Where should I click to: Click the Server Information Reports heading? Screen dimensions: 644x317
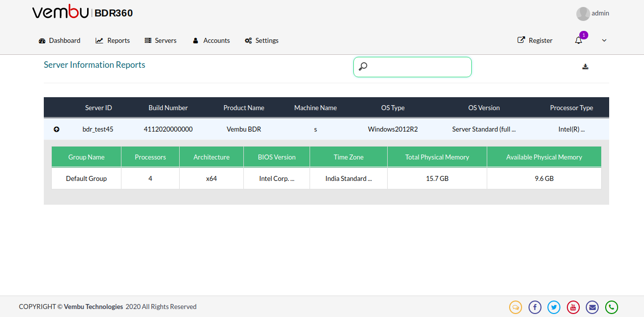tap(95, 65)
